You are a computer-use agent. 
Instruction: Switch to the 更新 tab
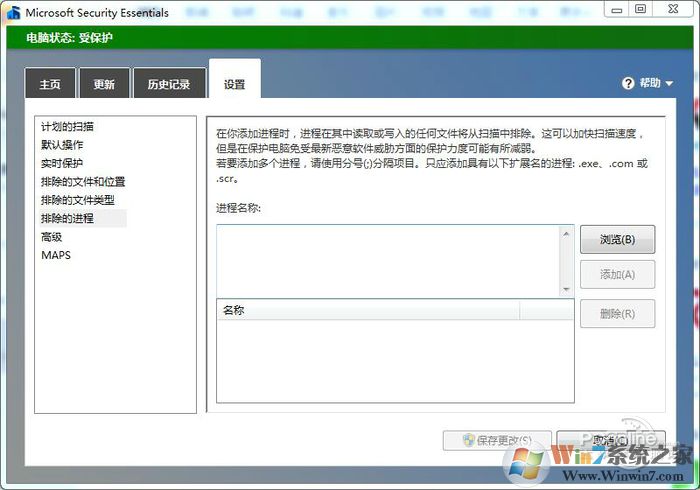(104, 83)
